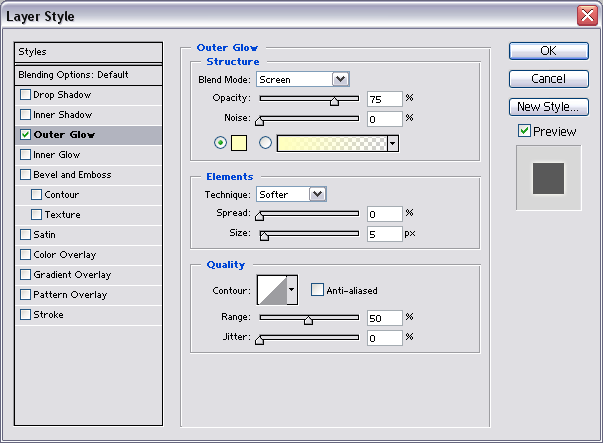The width and height of the screenshot is (603, 443).
Task: Open the Contour picker dropdown arrow
Action: (292, 290)
